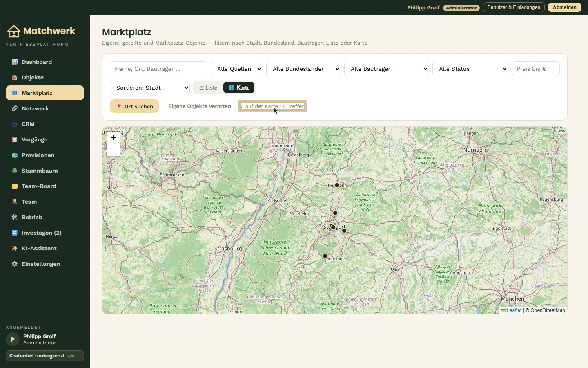Click the München label on the map
Viewport: 588px width, 368px height.
[512, 299]
